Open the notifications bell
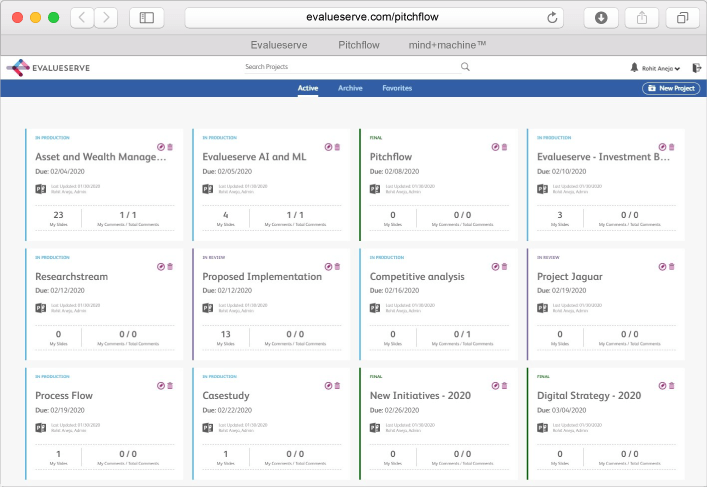Image resolution: width=707 pixels, height=487 pixels. tap(634, 68)
